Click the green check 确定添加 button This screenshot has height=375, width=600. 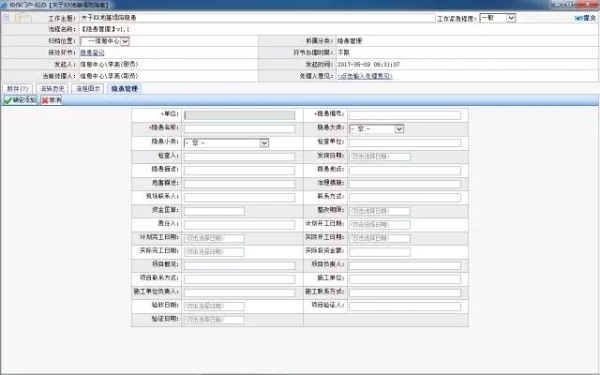[x=20, y=100]
